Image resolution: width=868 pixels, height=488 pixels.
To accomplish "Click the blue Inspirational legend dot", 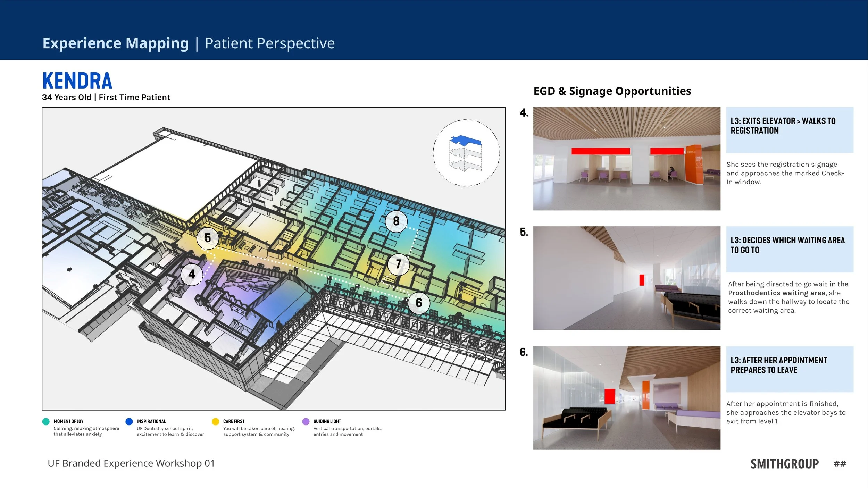I will click(x=129, y=421).
